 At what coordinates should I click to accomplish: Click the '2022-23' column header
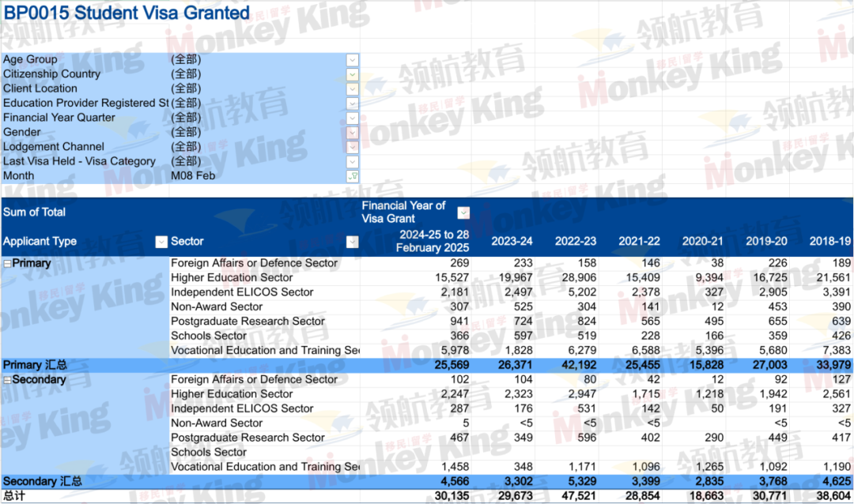[x=576, y=241]
